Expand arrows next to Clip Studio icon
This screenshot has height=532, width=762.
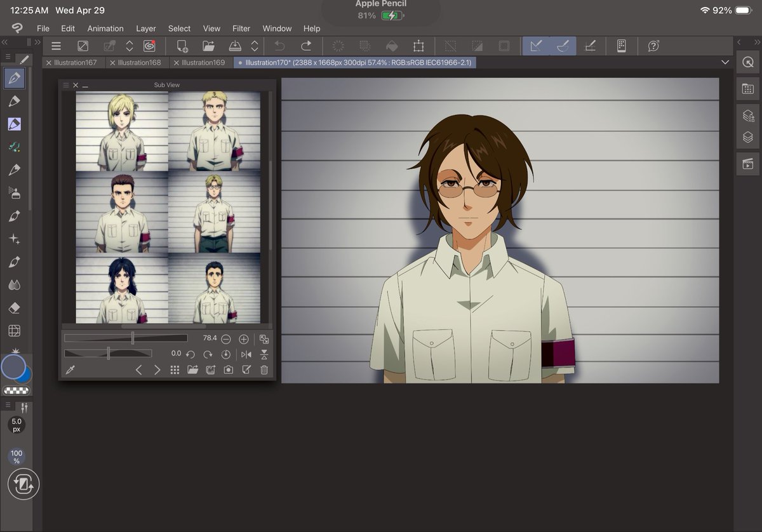[130, 46]
